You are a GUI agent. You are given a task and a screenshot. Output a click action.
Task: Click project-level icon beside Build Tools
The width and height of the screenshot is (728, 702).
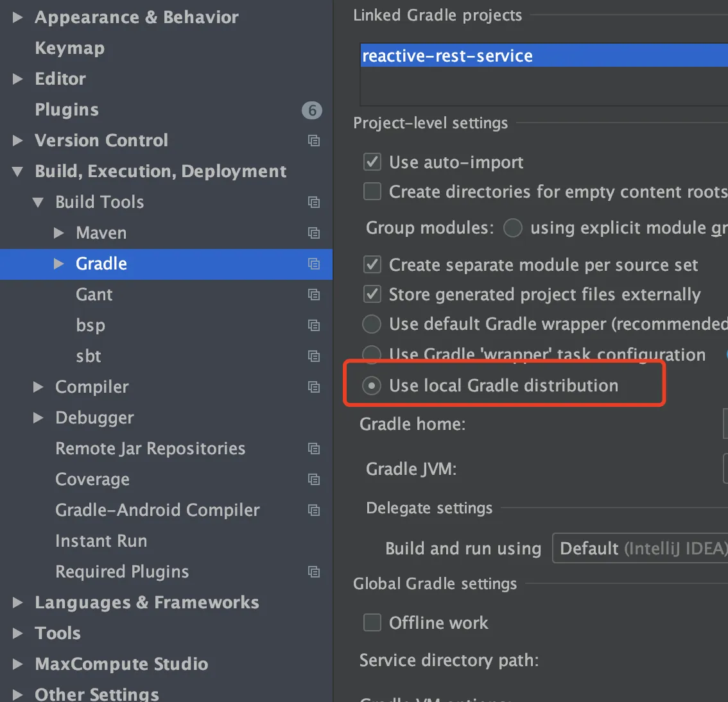tap(314, 202)
